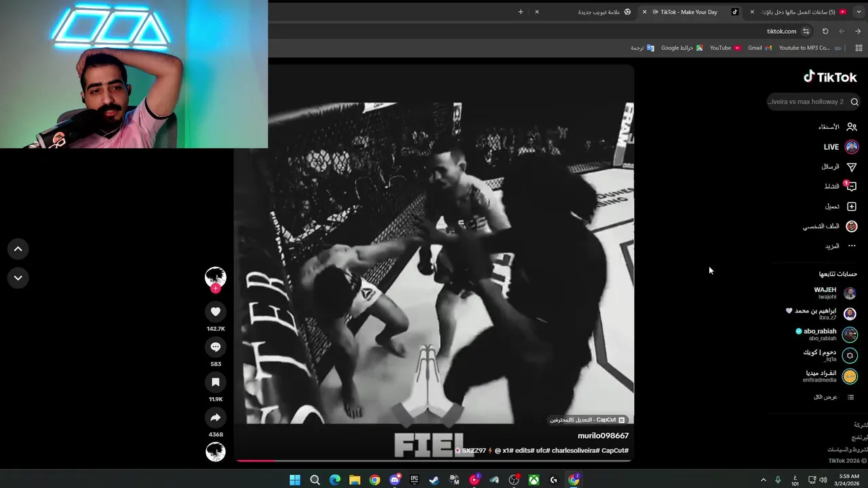Click the CapCut editing label
Screen dimensions: 868x488
click(587, 420)
